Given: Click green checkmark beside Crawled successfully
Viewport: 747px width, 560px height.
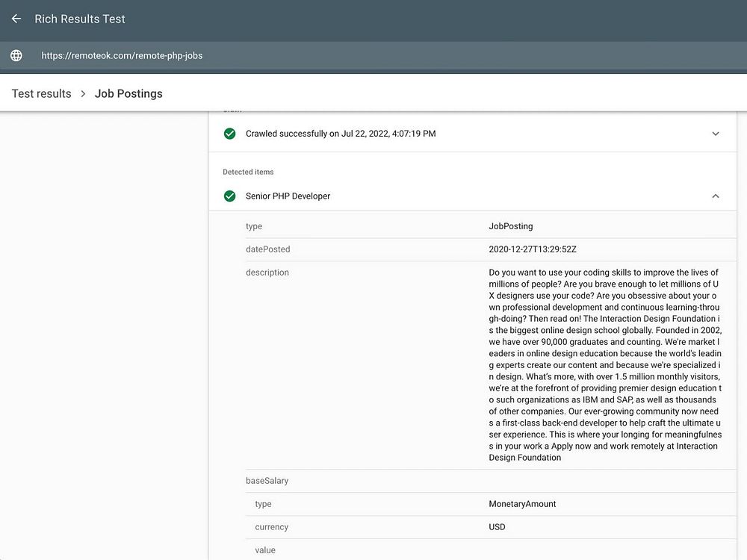Looking at the screenshot, I should (230, 134).
